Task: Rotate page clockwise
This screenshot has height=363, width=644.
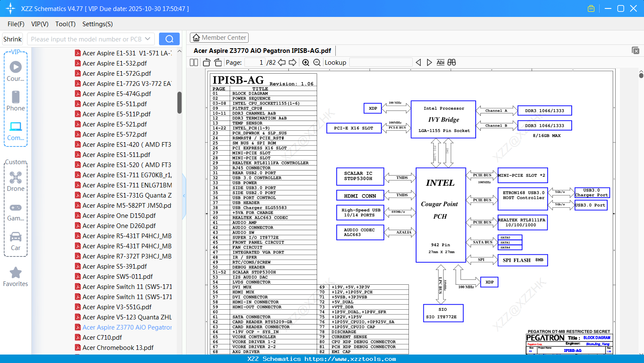Action: 218,63
